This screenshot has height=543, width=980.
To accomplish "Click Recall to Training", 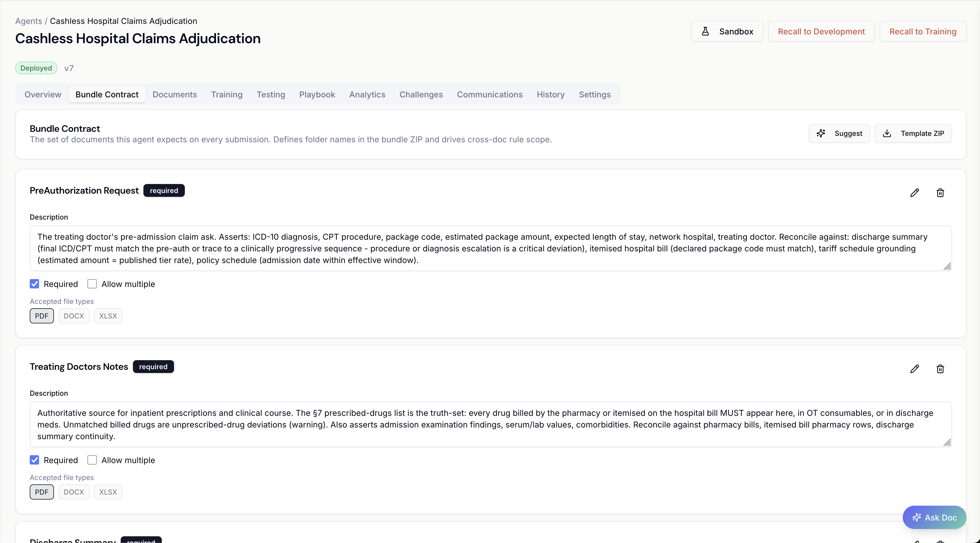I will tap(923, 31).
